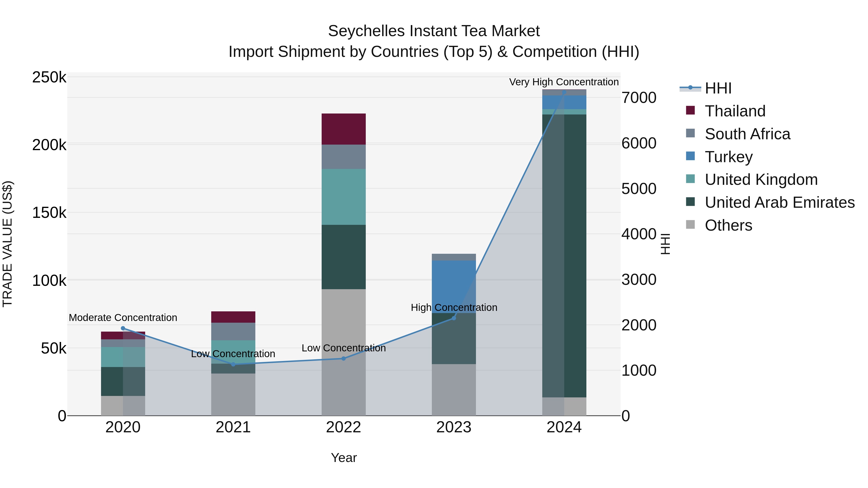This screenshot has height=488, width=868.
Task: Click Turkey segment of 2024 bar
Action: (x=564, y=102)
